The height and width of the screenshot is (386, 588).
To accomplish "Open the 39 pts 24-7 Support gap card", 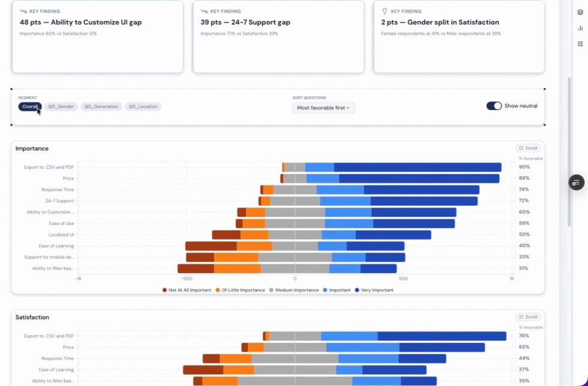I will pyautogui.click(x=278, y=37).
